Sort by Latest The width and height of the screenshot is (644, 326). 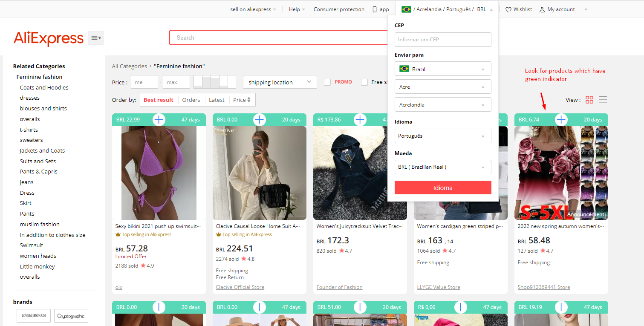point(217,100)
